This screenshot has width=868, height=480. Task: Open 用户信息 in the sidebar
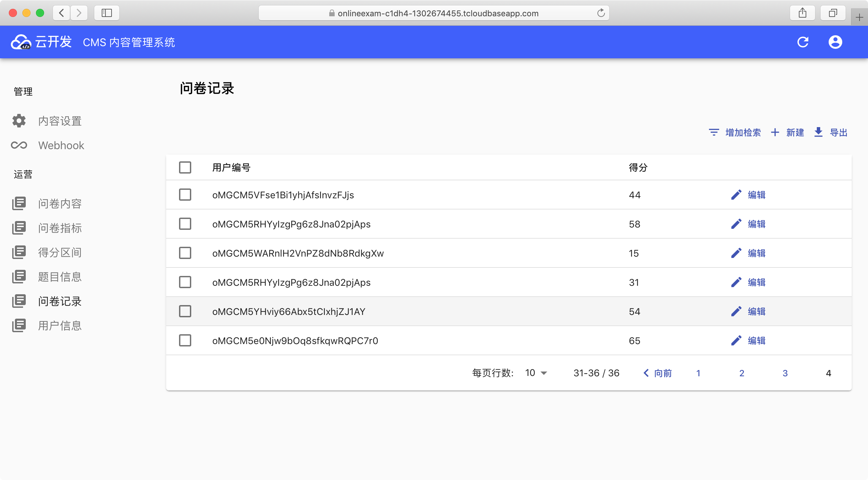[x=60, y=325]
